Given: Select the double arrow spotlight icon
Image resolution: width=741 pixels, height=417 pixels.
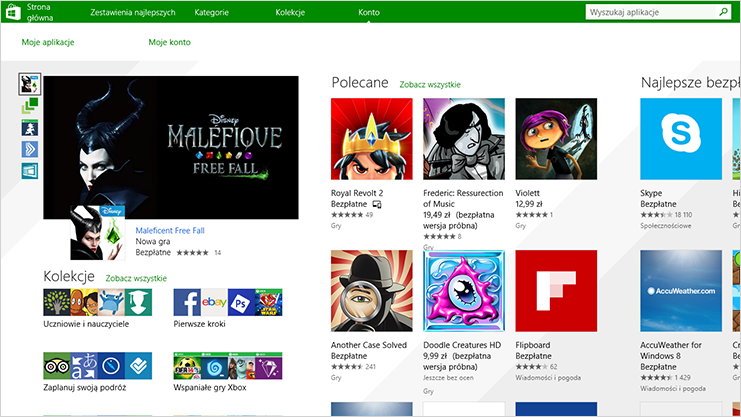Looking at the screenshot, I should [30, 149].
